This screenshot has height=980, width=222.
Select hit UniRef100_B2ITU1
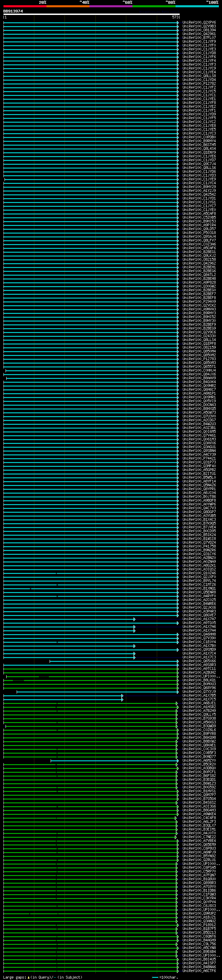pyautogui.click(x=199, y=473)
